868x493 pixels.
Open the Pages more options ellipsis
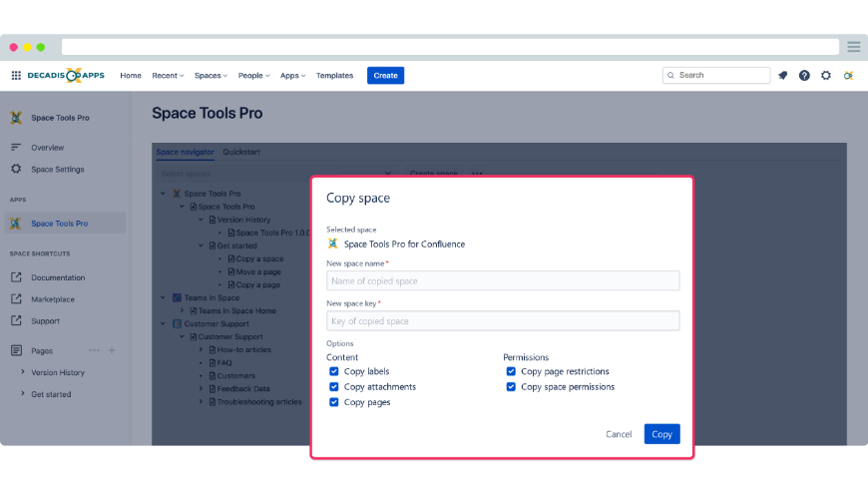click(94, 350)
